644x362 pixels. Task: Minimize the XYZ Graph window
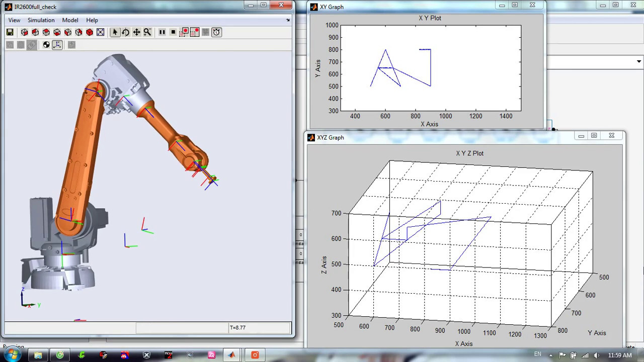point(581,136)
